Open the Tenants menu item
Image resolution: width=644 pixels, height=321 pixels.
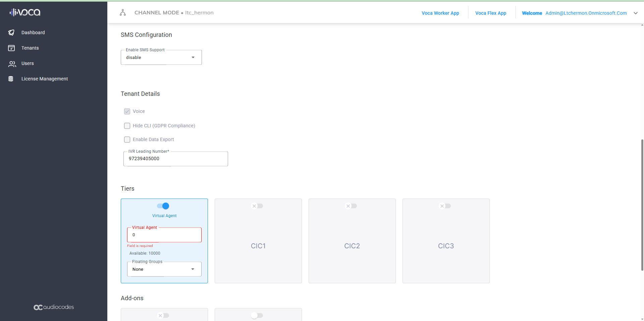[x=30, y=48]
